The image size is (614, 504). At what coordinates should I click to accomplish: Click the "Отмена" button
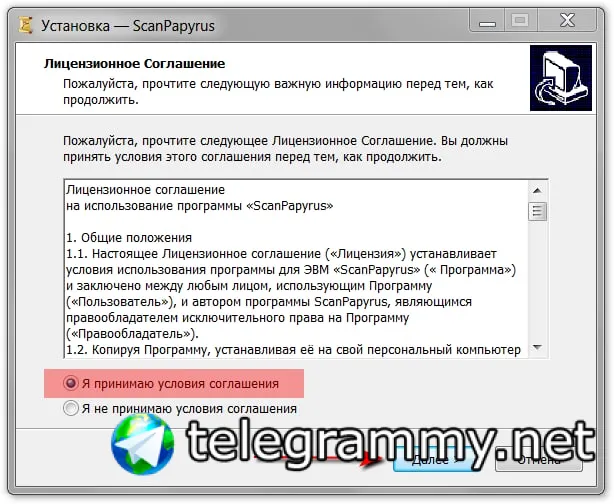click(x=539, y=460)
